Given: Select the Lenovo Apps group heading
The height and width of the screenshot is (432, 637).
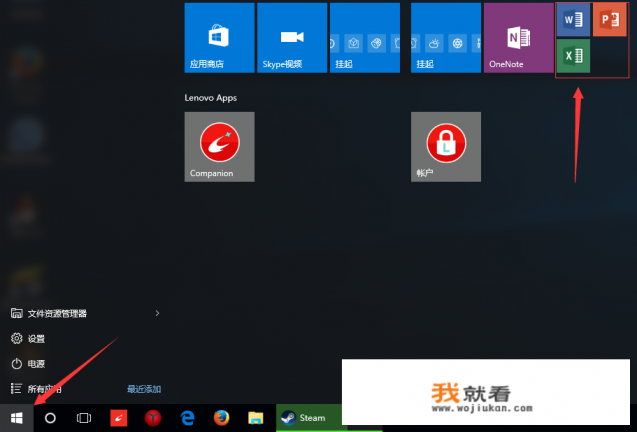Looking at the screenshot, I should click(x=210, y=98).
